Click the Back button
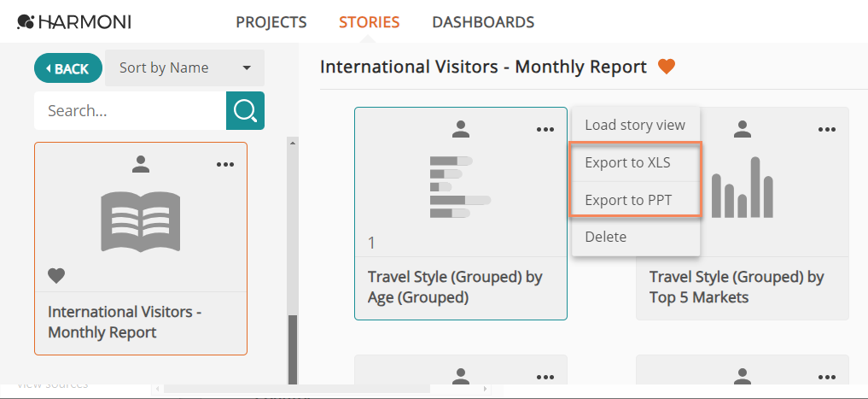The height and width of the screenshot is (399, 868). click(68, 68)
